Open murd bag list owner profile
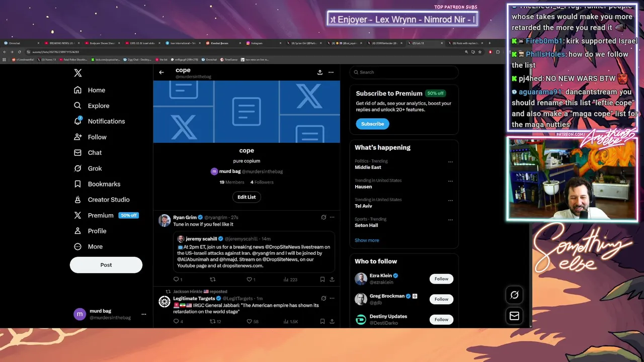Image resolution: width=644 pixels, height=362 pixels. click(x=247, y=171)
